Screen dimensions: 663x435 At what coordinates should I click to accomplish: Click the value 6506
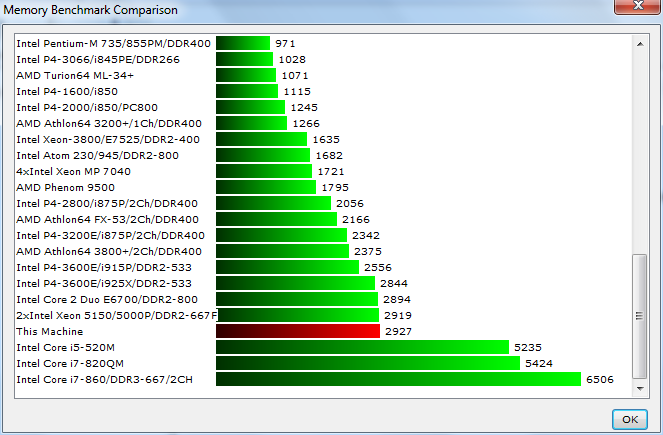(600, 380)
